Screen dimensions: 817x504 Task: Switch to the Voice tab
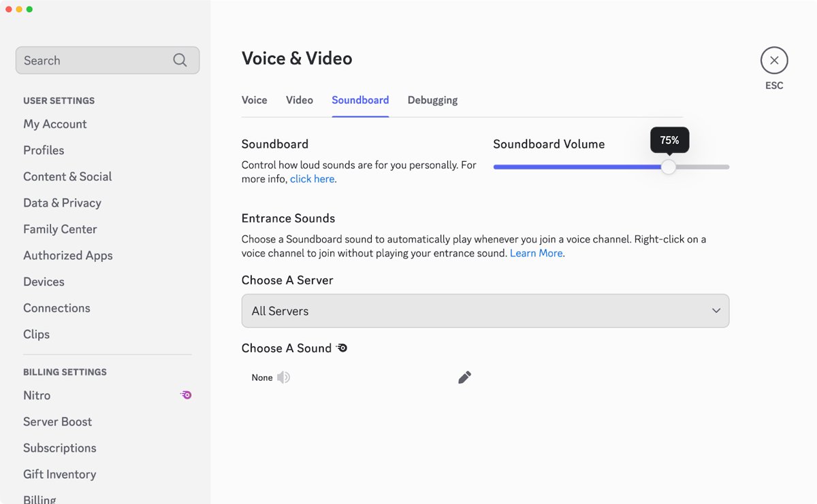(254, 100)
